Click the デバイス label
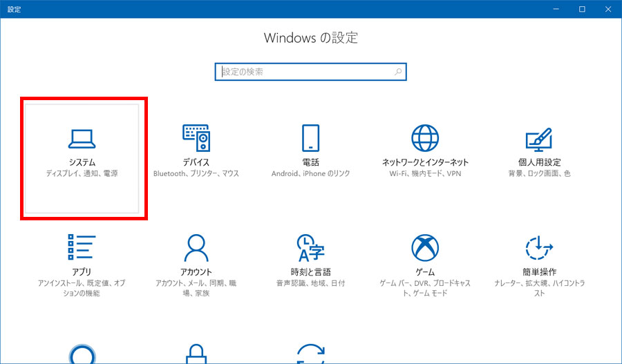This screenshot has height=364, width=622. click(x=196, y=162)
